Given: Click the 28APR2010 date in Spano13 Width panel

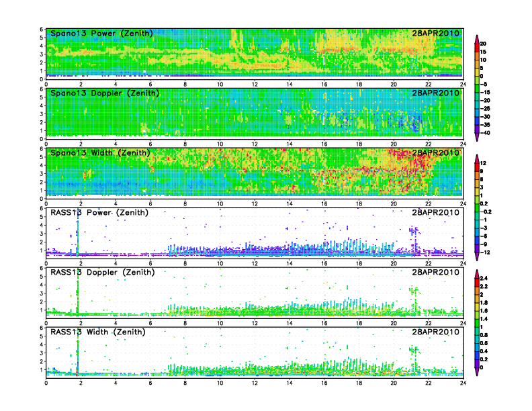Looking at the screenshot, I should tap(436, 153).
